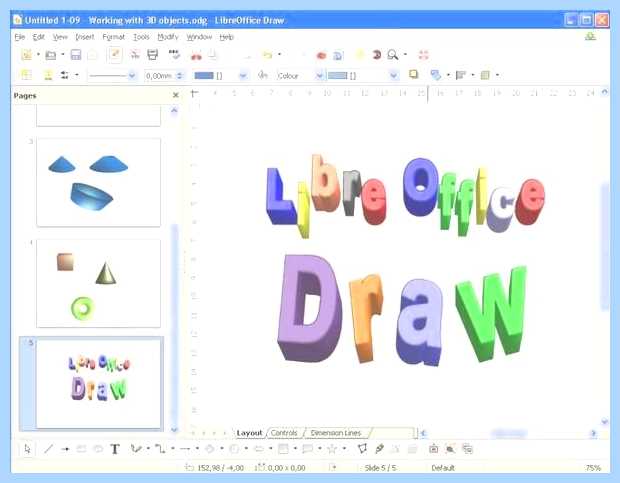Select page 3 thumbnail with blue cones
The height and width of the screenshot is (483, 620).
(98, 182)
